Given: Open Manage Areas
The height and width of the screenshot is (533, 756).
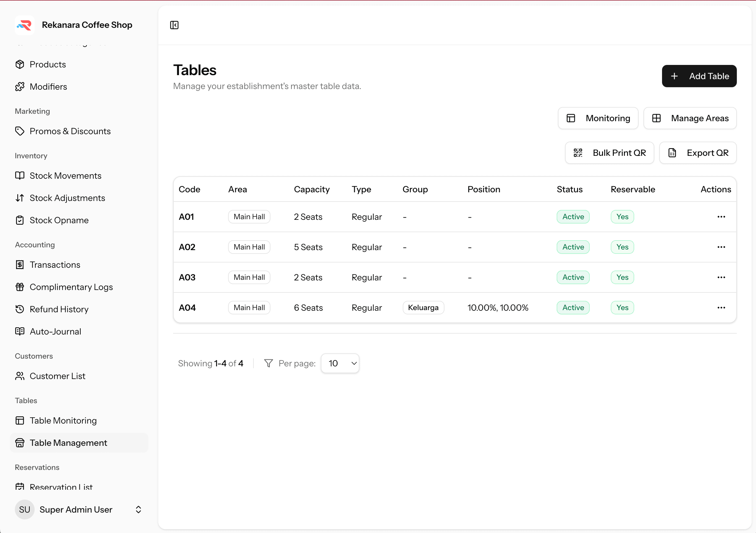Looking at the screenshot, I should [690, 118].
